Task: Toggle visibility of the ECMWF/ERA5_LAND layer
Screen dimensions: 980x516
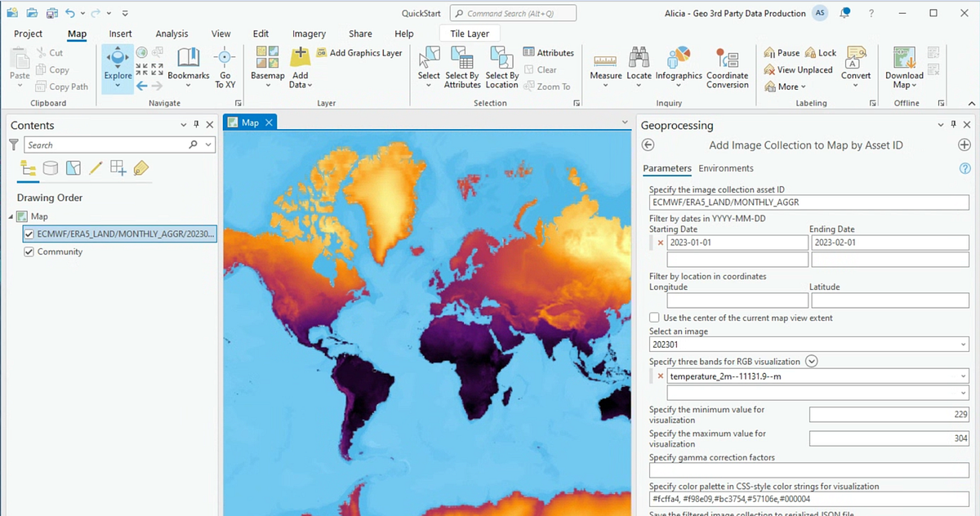Action: click(27, 234)
